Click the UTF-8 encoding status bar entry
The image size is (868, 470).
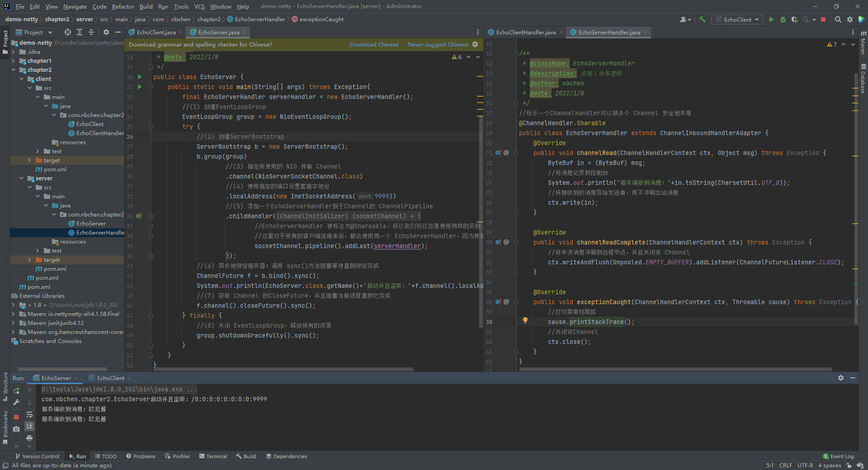(805, 465)
